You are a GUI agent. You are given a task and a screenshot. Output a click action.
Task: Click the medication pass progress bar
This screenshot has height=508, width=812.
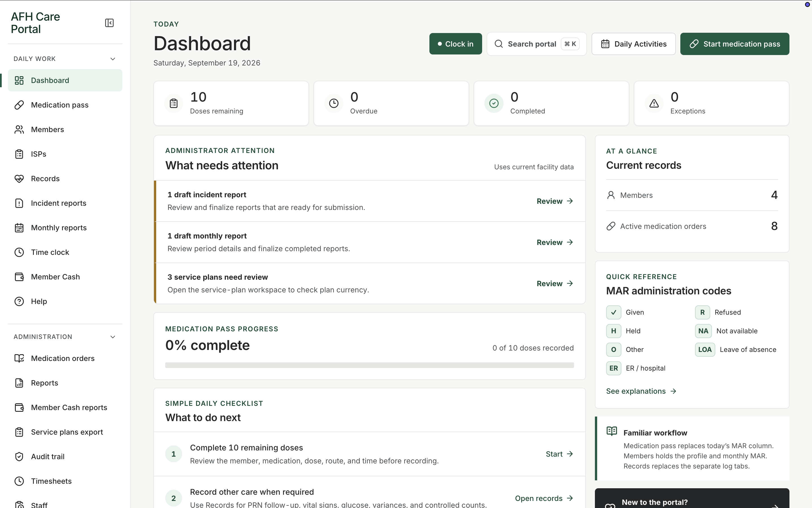pos(369,365)
